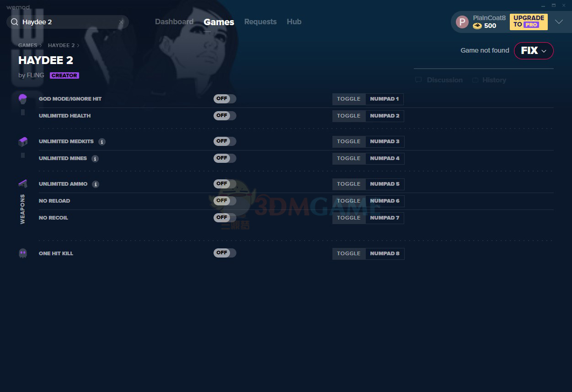Screen dimensions: 572x392
Task: Click the History panel icon
Action: click(x=476, y=80)
